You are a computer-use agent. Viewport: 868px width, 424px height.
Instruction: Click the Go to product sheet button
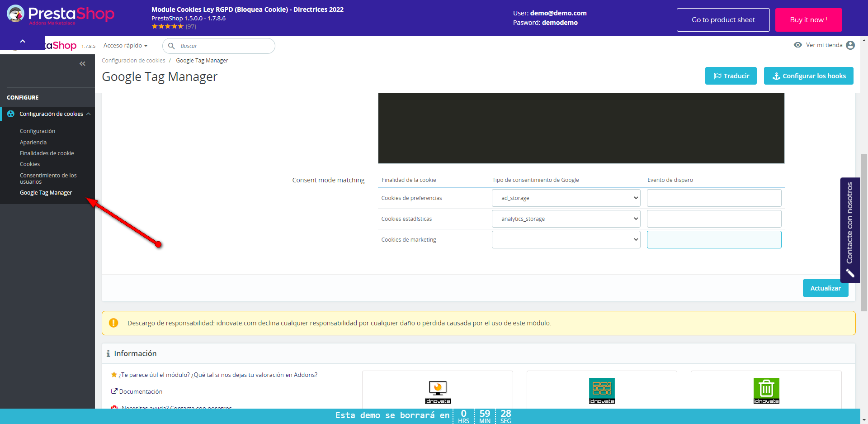(723, 20)
